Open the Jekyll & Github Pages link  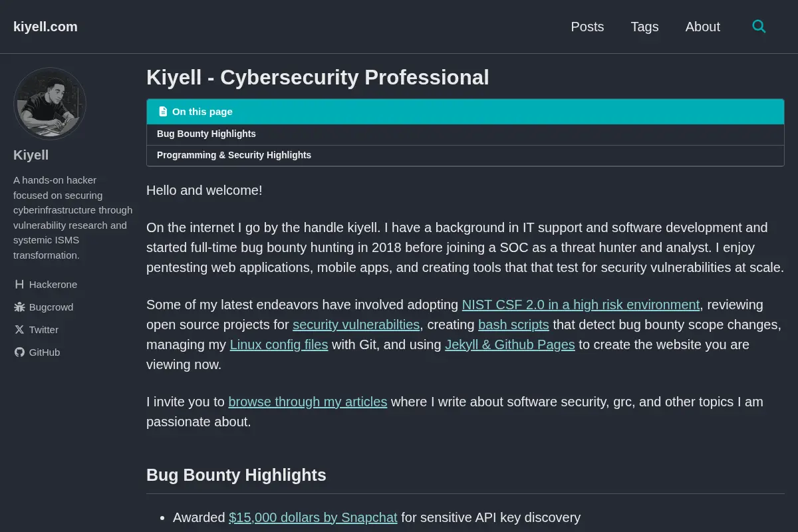pos(509,344)
